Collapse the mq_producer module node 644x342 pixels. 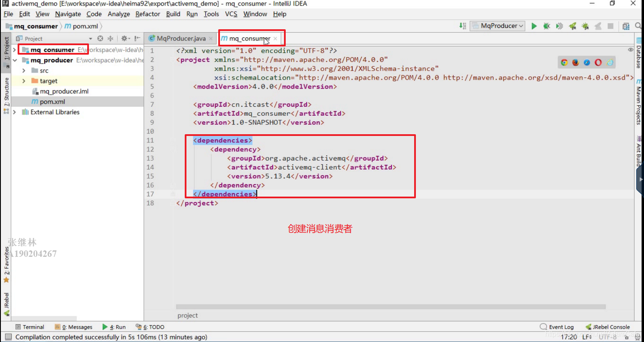pos(15,60)
